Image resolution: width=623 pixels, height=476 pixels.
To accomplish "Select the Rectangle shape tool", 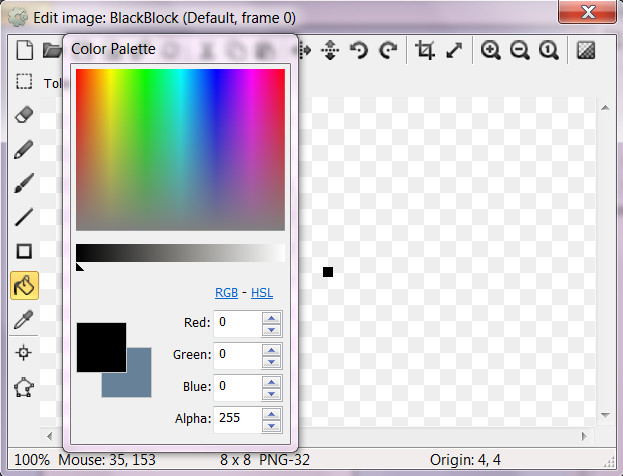I will point(25,251).
